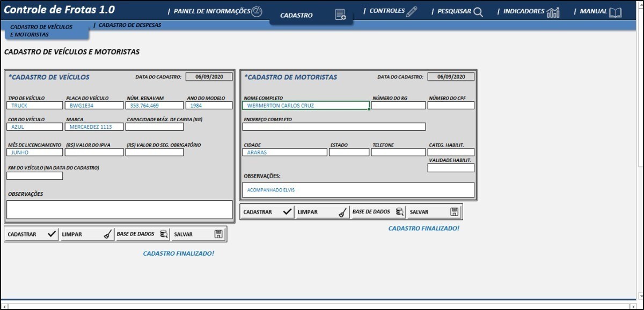Image resolution: width=644 pixels, height=310 pixels.
Task: Click database icon in vehicle Base de Dados
Action: (164, 234)
